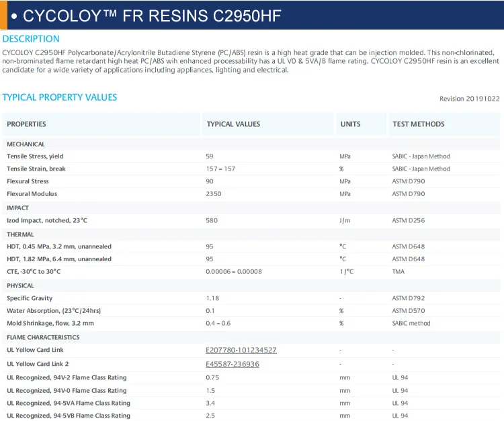This screenshot has width=504, height=421.
Task: Select the THERMAL section row
Action: click(x=20, y=234)
